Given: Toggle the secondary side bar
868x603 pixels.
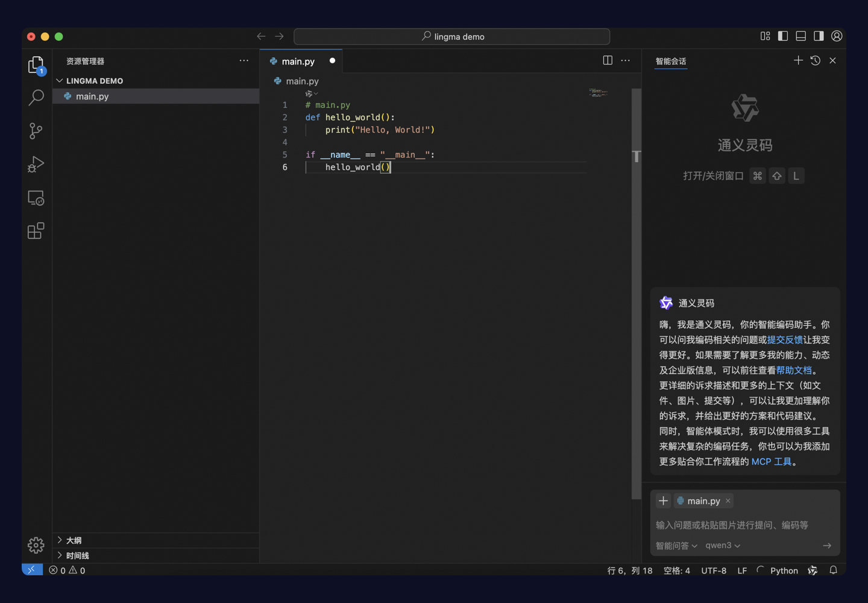Looking at the screenshot, I should [x=819, y=36].
